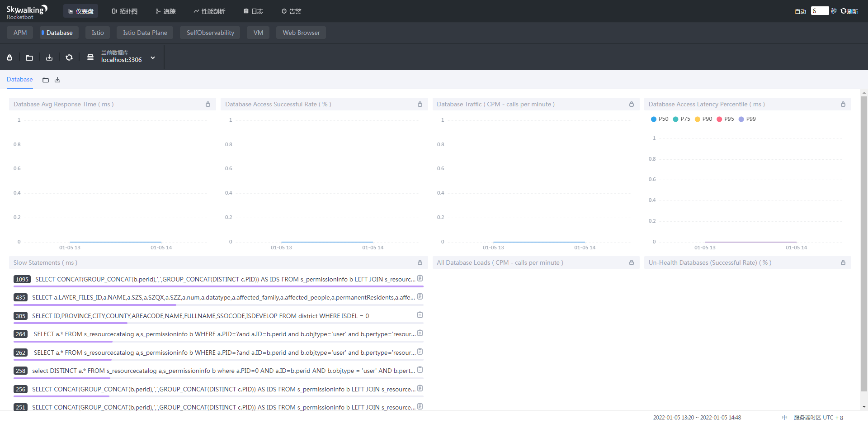Click the reset refresh icon in toolbar
Viewport: 868px width, 424px height.
pyautogui.click(x=69, y=57)
